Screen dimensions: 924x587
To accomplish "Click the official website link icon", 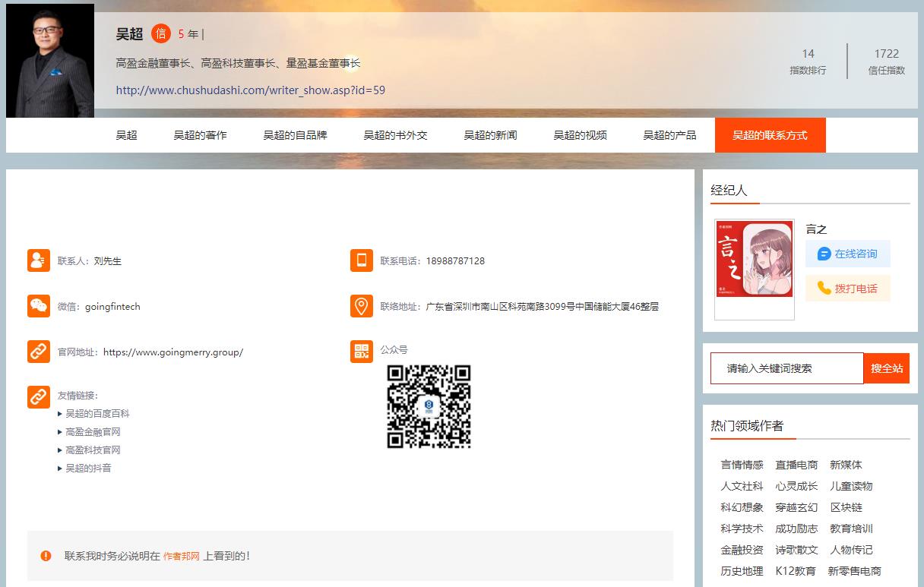I will 39,352.
